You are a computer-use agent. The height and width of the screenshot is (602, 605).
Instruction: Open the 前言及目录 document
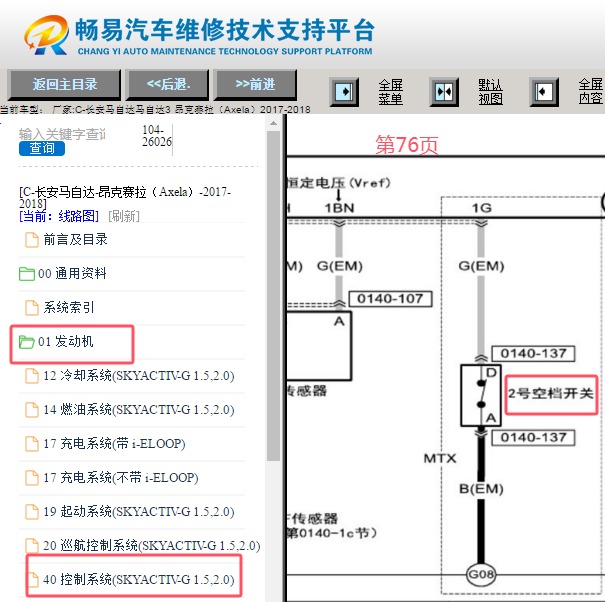(76, 240)
